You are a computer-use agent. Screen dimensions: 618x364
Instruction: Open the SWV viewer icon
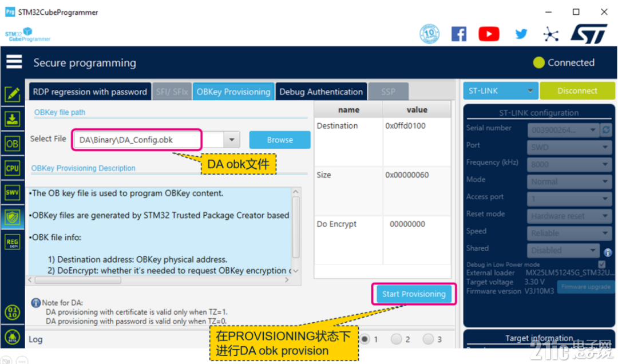point(12,192)
